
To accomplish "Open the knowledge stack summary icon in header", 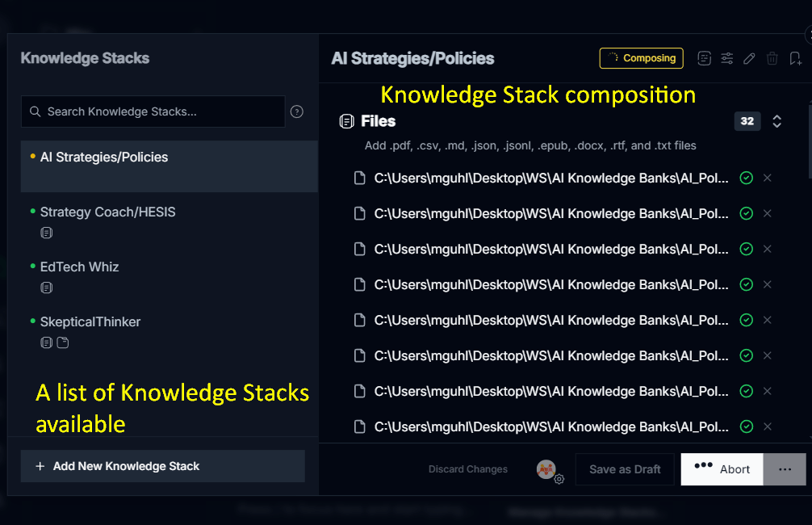I will [705, 58].
